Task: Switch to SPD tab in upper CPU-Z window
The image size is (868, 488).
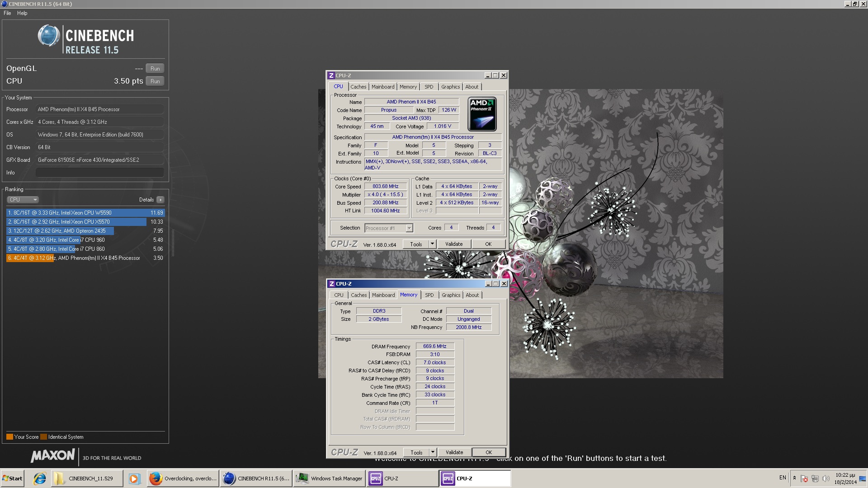Action: point(429,87)
